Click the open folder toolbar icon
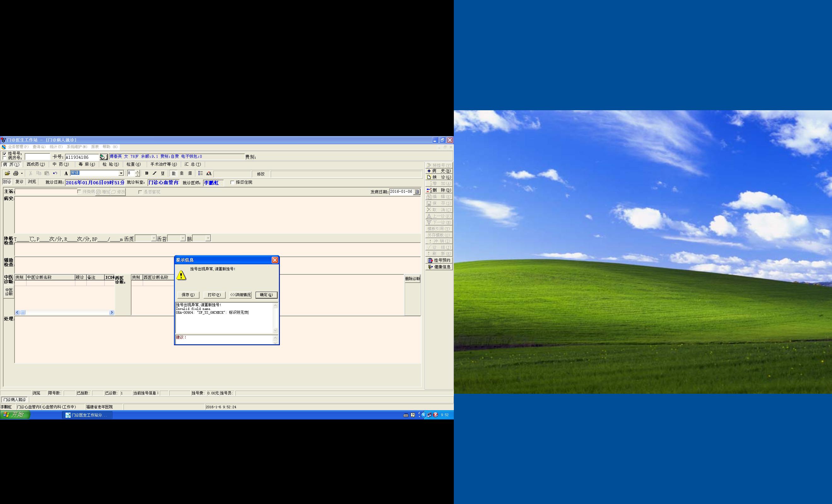This screenshot has width=832, height=504. click(7, 173)
